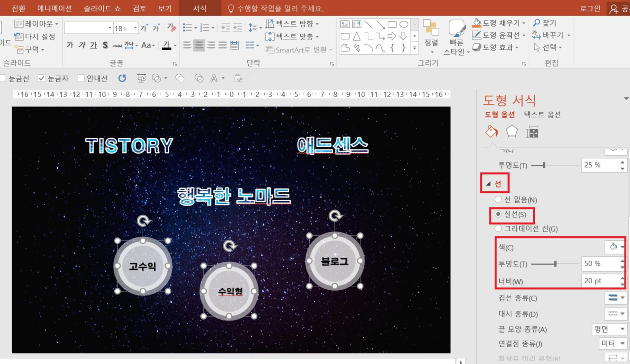Open the 애니메이션 animations tab

[54, 8]
